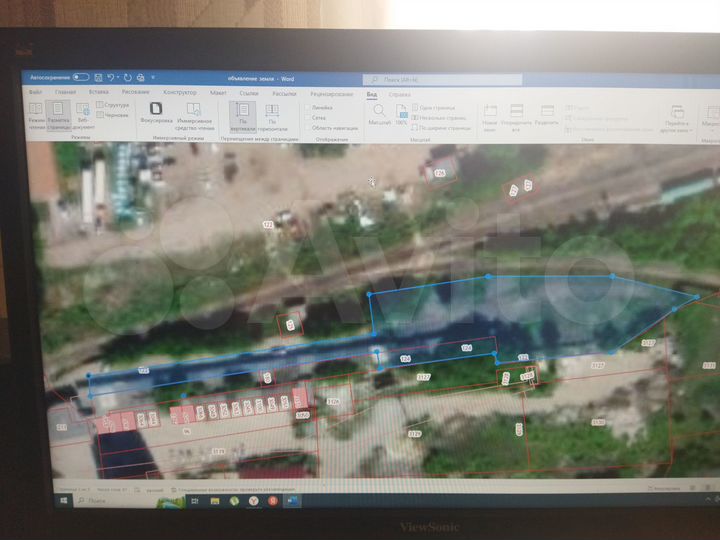Screen dimensions: 720x540
Task: Switch to the Ссылки tab
Action: click(249, 93)
